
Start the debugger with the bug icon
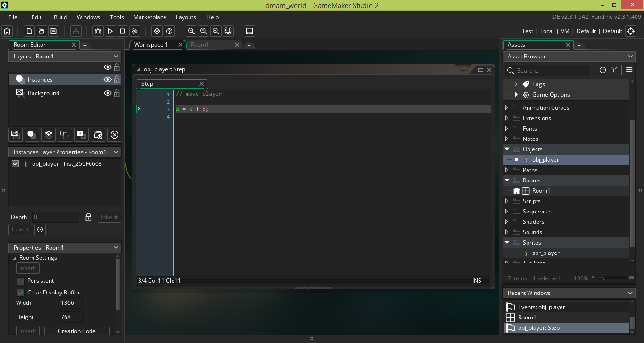[98, 31]
